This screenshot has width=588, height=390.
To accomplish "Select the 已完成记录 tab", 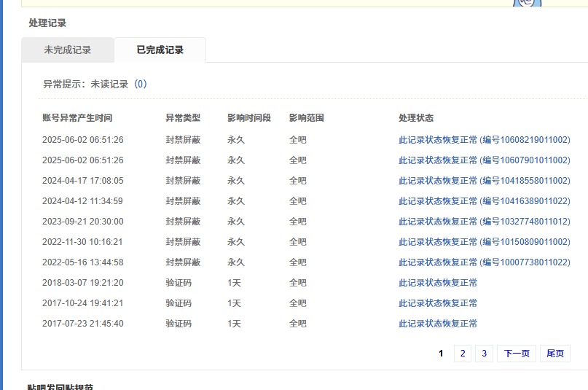I will [x=160, y=50].
